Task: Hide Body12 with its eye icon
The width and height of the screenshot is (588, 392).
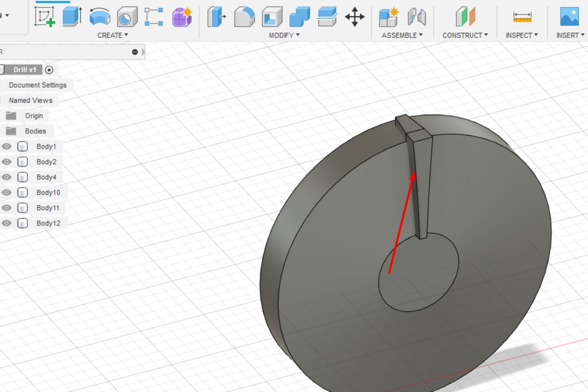Action: 6,223
